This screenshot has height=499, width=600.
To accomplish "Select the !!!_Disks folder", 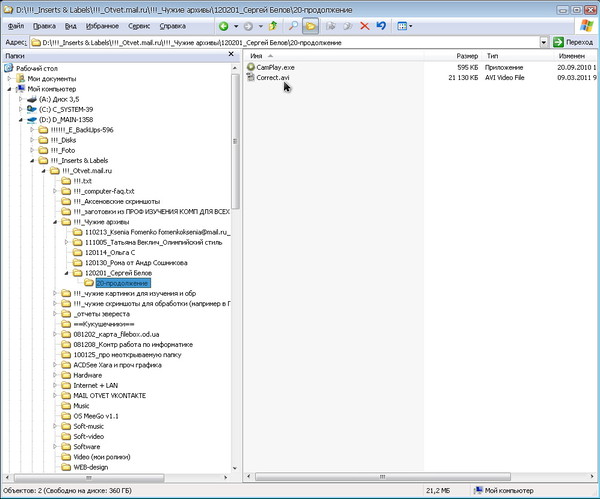I will [63, 140].
